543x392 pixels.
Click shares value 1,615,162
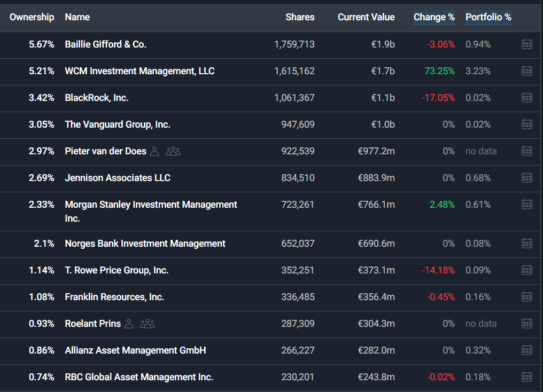tap(294, 71)
